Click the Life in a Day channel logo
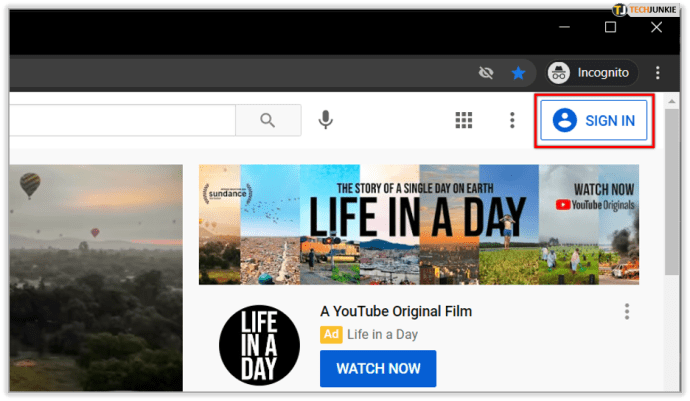 tap(259, 345)
